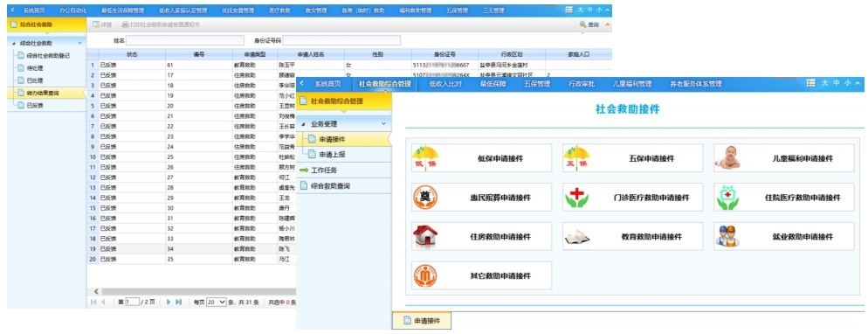The image size is (868, 334).
Task: Click the 五保申请接件 umbrella icon
Action: 576,158
